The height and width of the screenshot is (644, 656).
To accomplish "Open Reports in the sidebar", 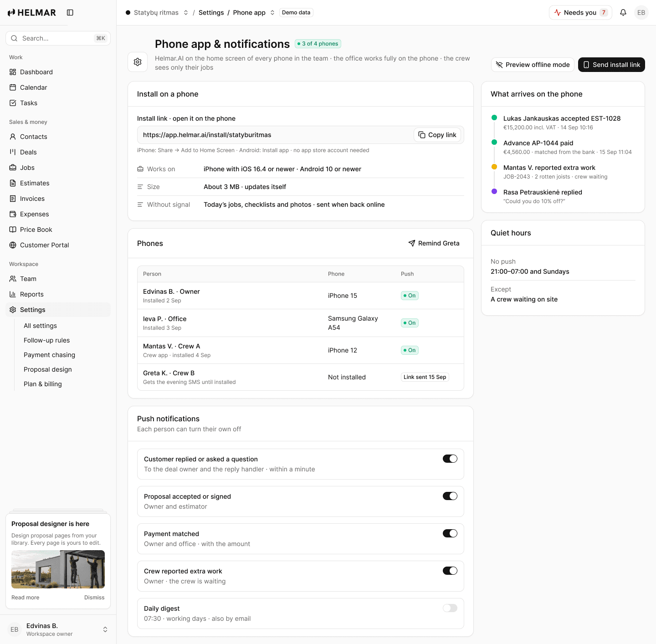I will click(x=58, y=294).
